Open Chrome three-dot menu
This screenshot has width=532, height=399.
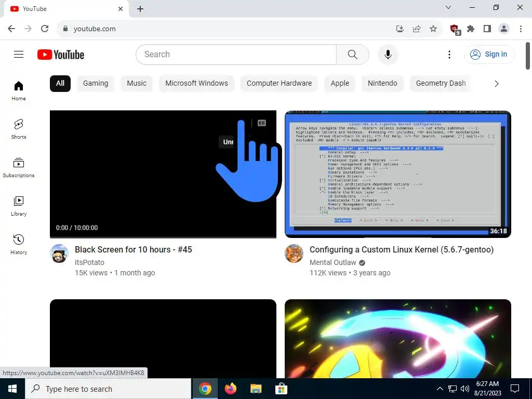pos(521,29)
